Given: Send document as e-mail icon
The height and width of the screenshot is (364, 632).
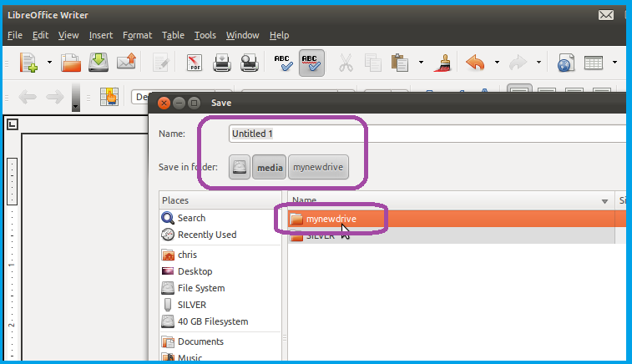Looking at the screenshot, I should [126, 63].
